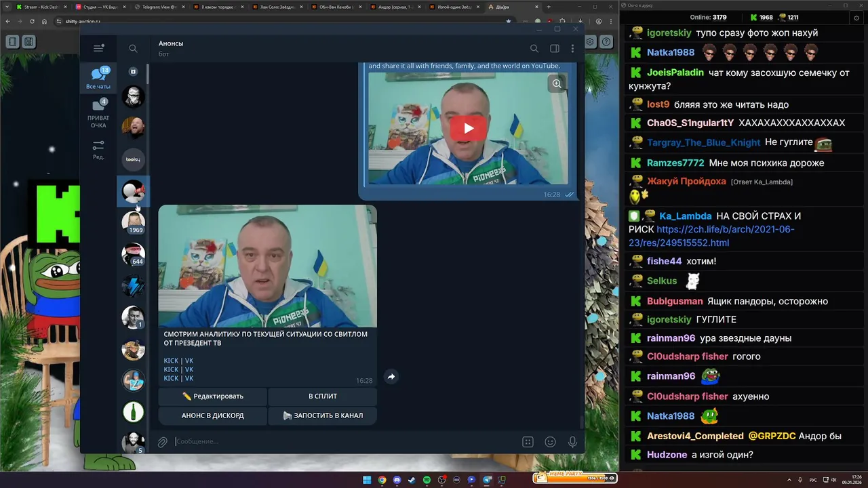Click the panel icon left of floppy disk

click(x=13, y=41)
